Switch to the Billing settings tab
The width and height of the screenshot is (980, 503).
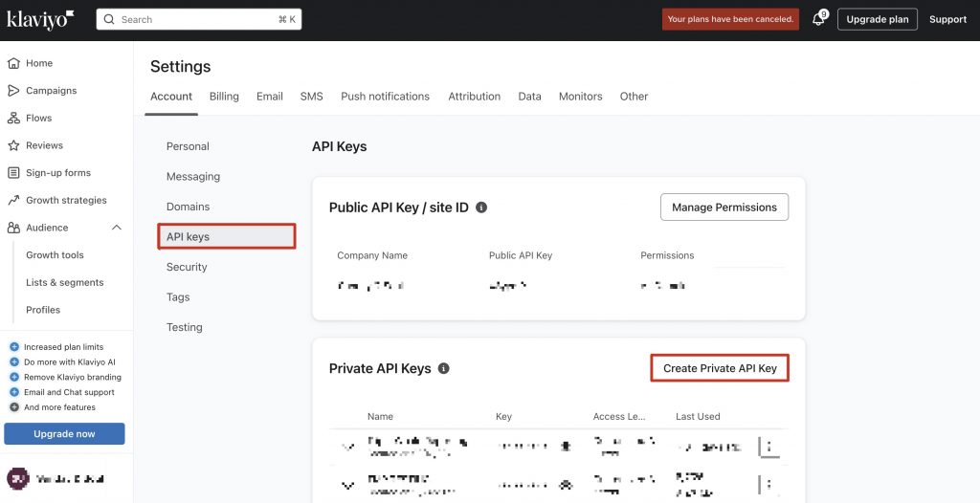click(x=224, y=97)
